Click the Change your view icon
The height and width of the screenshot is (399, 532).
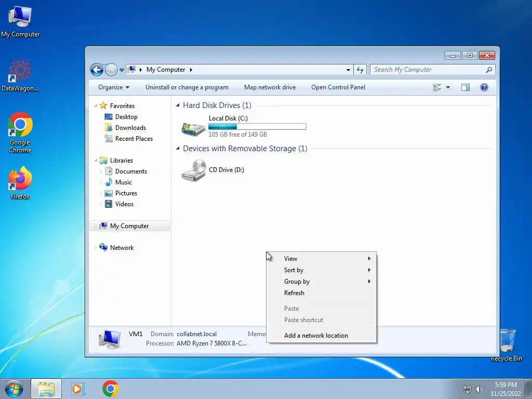437,87
